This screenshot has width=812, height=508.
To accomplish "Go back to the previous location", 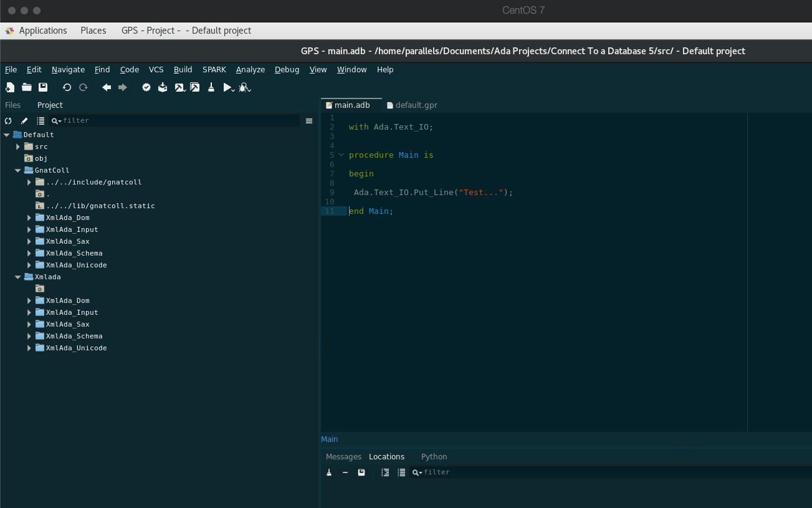I will pos(107,88).
